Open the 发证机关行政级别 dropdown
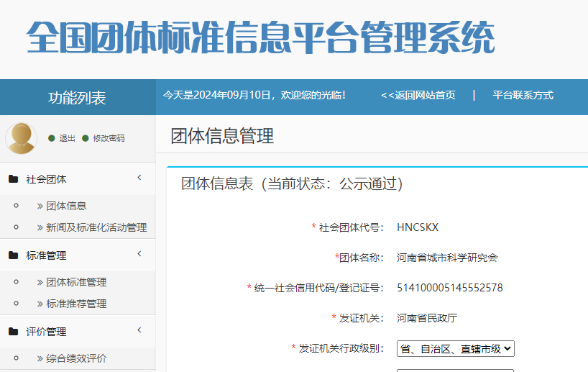 pos(455,349)
